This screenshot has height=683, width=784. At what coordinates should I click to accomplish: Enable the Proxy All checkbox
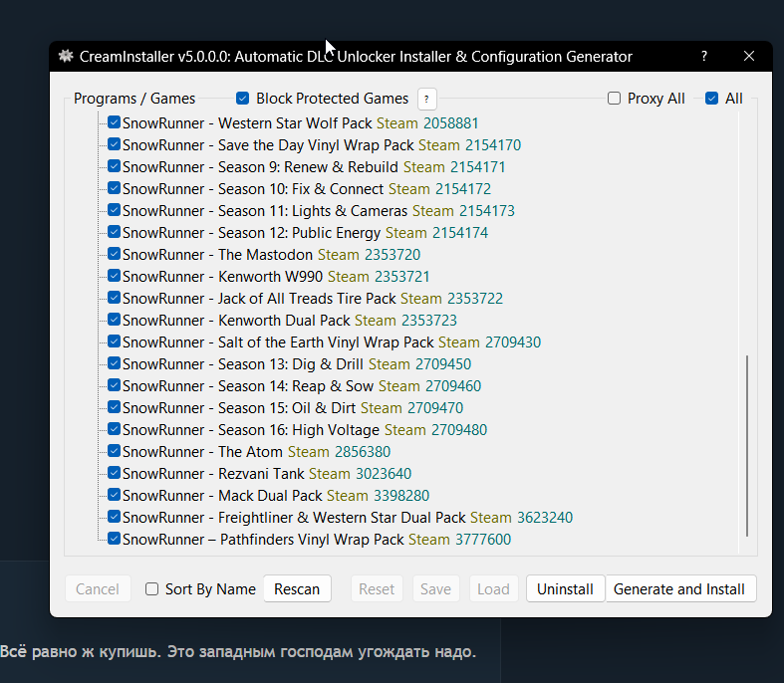tap(614, 98)
